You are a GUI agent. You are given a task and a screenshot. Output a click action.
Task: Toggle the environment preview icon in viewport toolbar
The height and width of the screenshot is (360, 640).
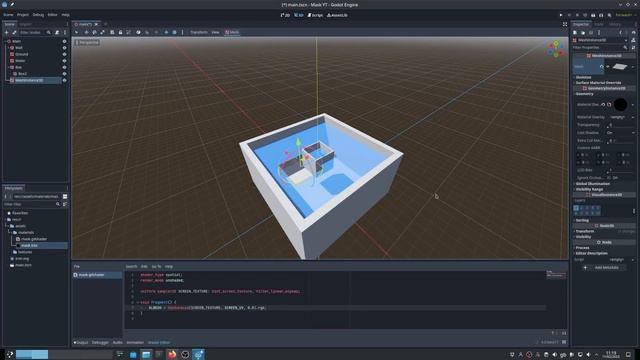[x=174, y=32]
